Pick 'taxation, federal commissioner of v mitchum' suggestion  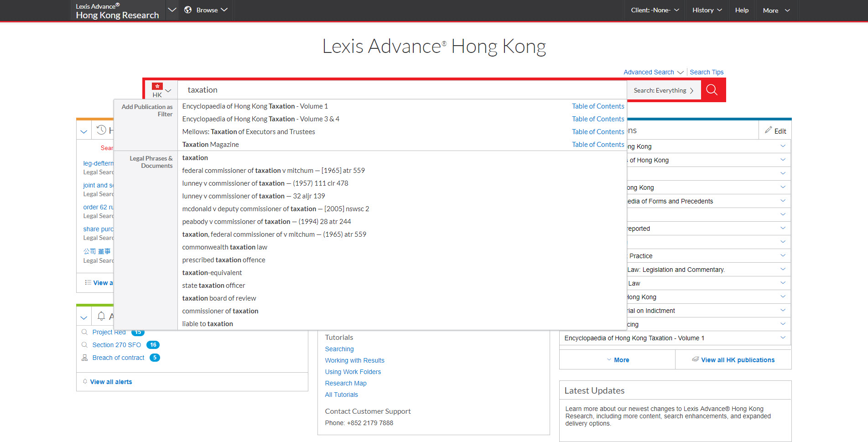[274, 234]
